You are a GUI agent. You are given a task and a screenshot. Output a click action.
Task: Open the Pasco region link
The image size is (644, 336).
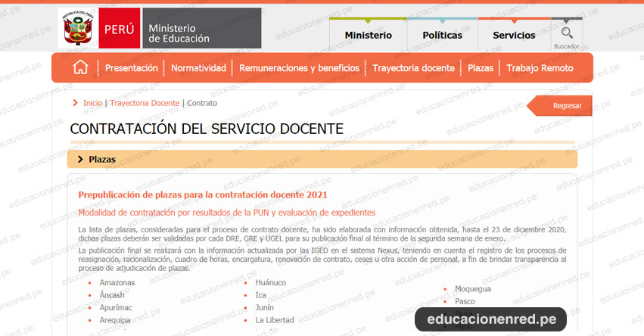(x=465, y=301)
